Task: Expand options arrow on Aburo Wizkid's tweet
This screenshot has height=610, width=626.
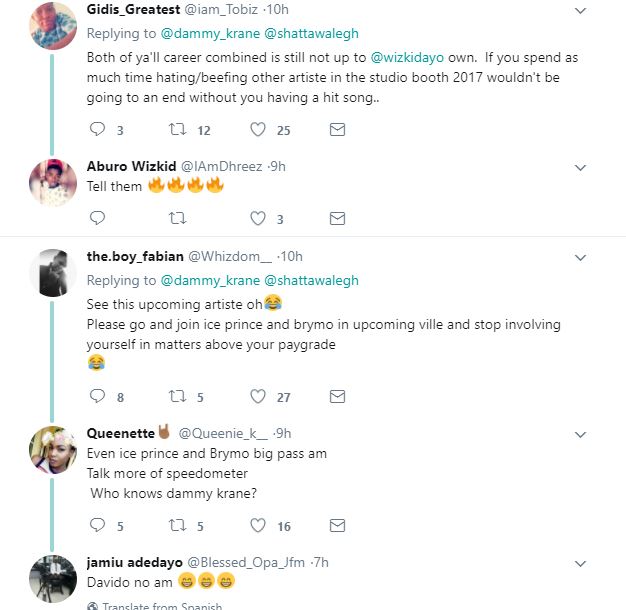Action: pyautogui.click(x=583, y=165)
